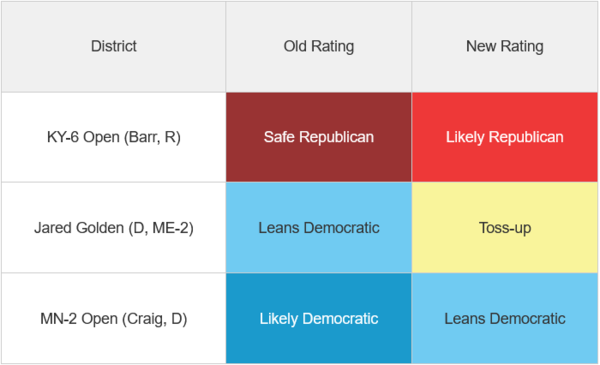600x365 pixels.
Task: Select the Jared Golden (D, ME-2) cell
Action: (x=113, y=228)
